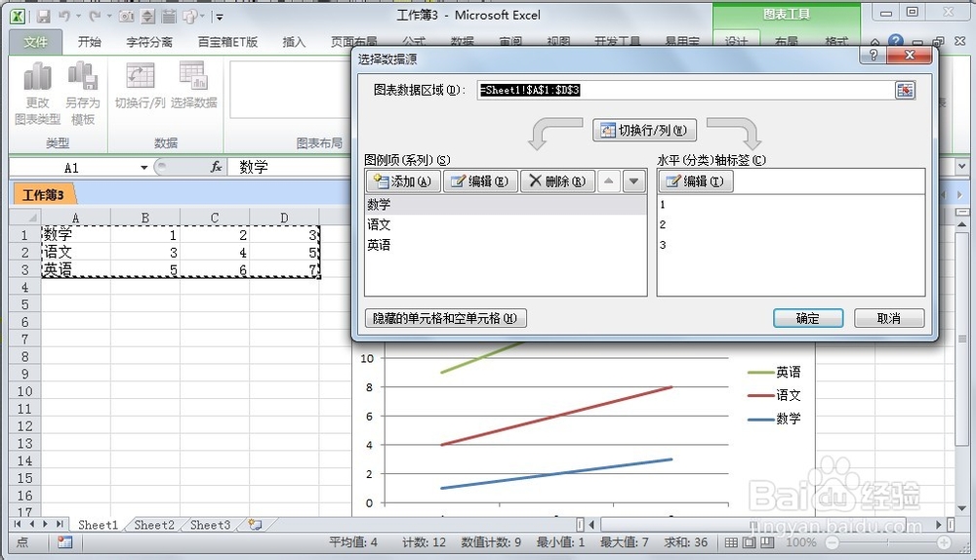This screenshot has width=976, height=560.
Task: Click axis label 2 in category list
Action: click(791, 224)
